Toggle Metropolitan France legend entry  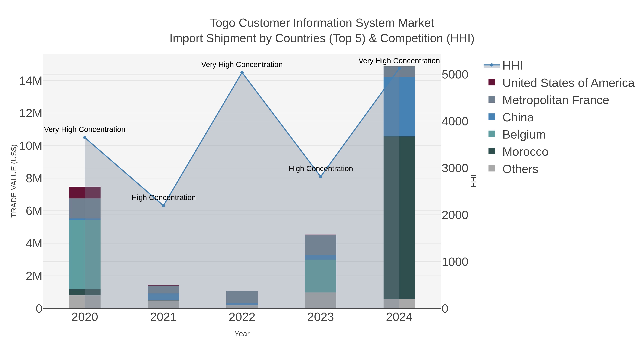(548, 100)
